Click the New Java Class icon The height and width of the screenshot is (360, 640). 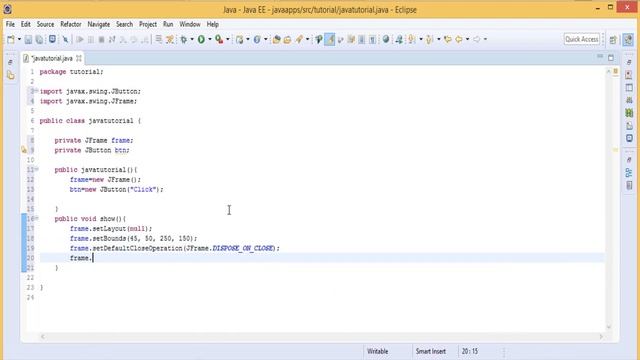coord(257,39)
